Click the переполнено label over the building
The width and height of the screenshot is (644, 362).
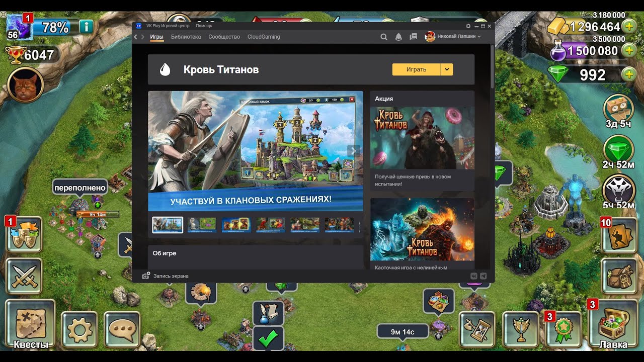pyautogui.click(x=80, y=188)
